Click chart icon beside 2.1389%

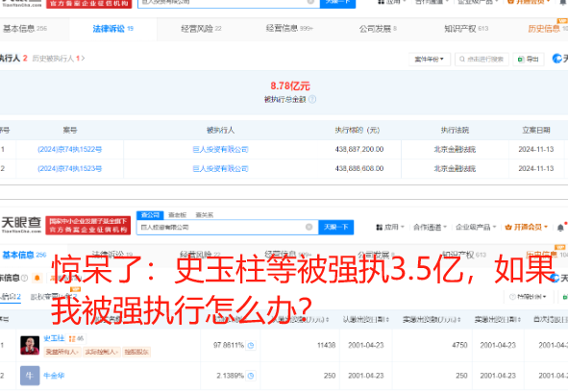251,376
